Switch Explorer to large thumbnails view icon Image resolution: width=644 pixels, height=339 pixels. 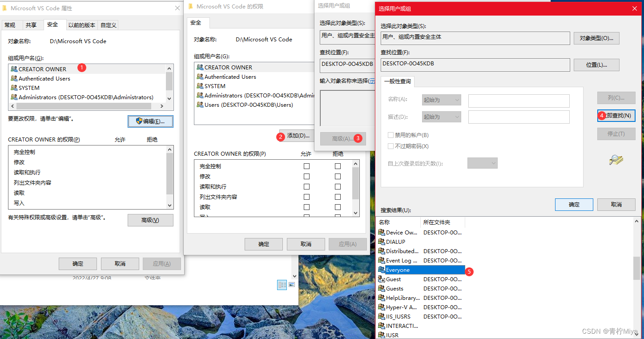tap(292, 284)
